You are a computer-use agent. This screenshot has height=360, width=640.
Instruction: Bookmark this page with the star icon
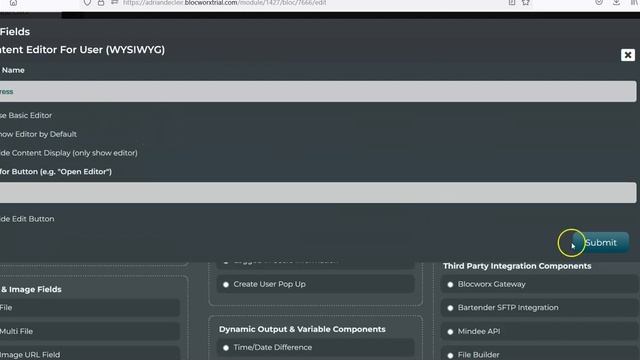click(x=526, y=2)
